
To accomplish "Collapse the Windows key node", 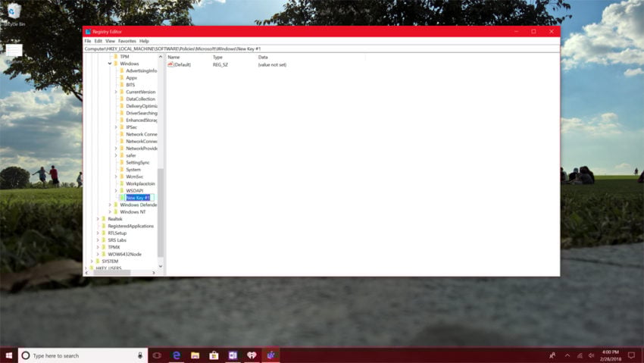I will point(110,64).
